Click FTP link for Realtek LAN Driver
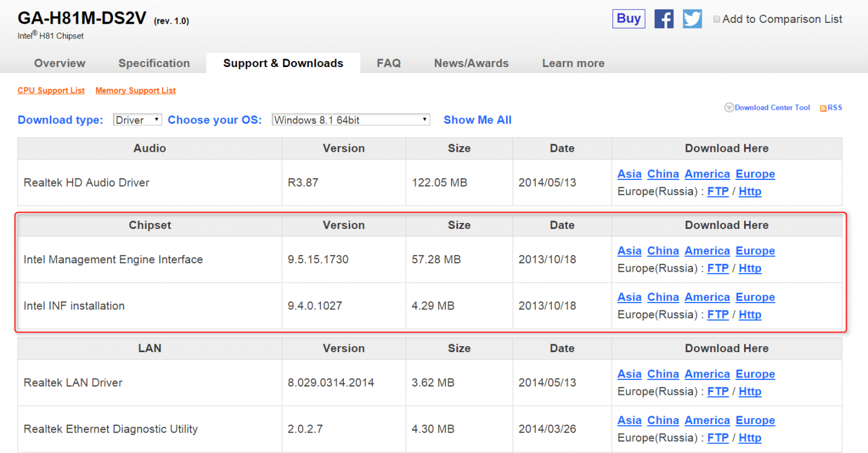The image size is (868, 453). 718,391
